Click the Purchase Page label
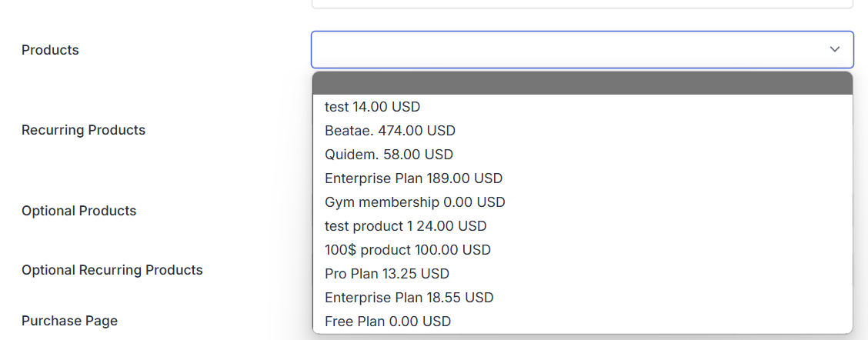868x340 pixels. click(69, 321)
